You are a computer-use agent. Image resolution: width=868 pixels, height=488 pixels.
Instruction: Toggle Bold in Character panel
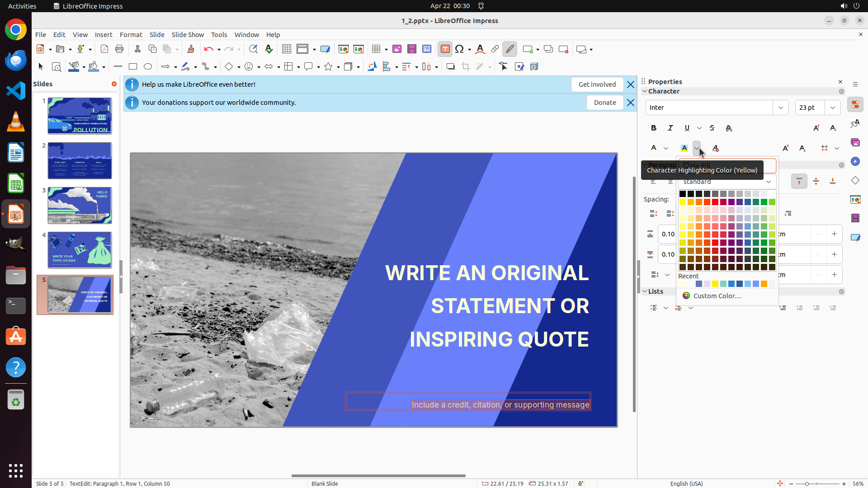tap(654, 128)
